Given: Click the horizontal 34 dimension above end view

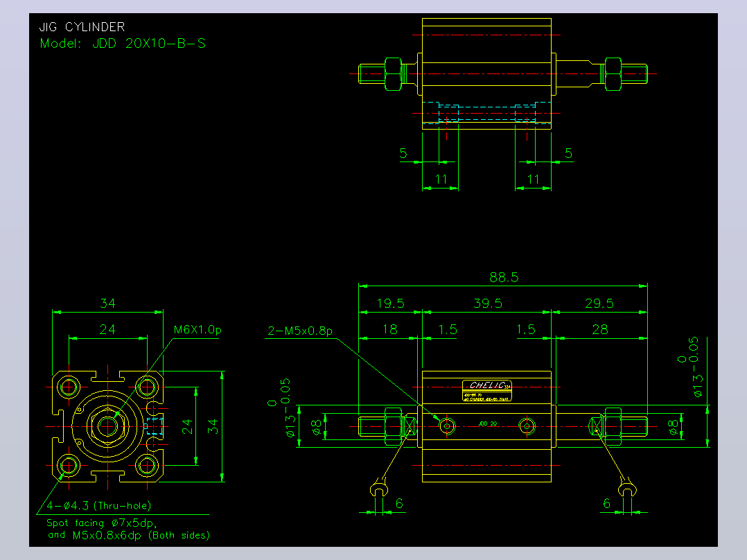Looking at the screenshot, I should tap(107, 303).
